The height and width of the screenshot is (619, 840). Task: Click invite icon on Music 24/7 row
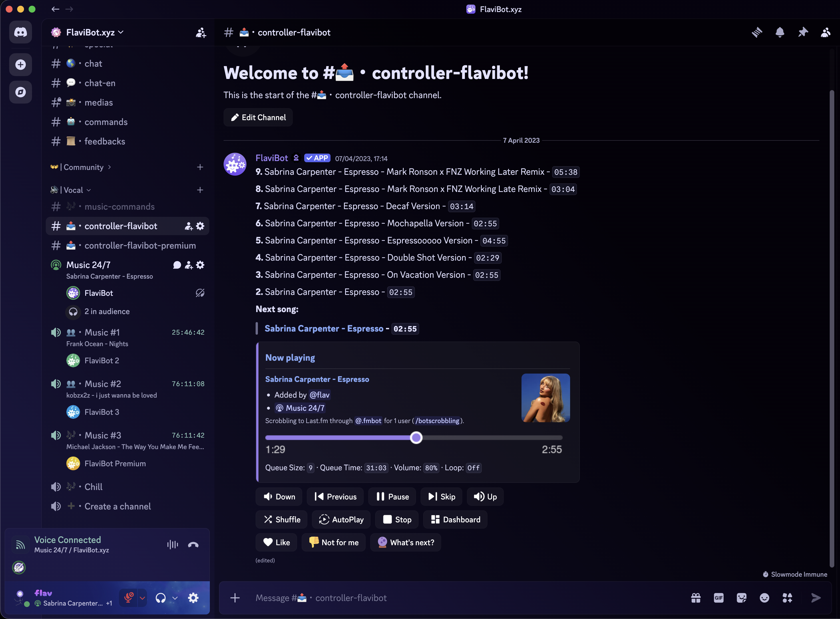tap(189, 265)
